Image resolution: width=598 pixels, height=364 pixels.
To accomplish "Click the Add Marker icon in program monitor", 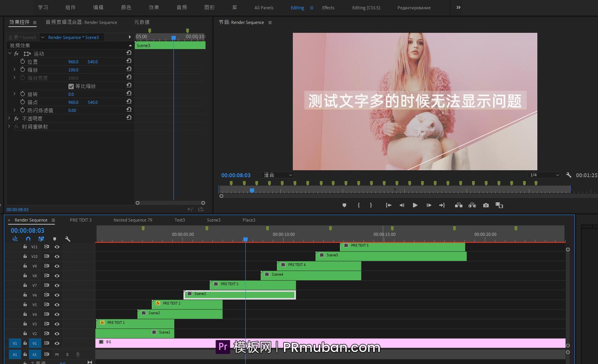I will (344, 205).
